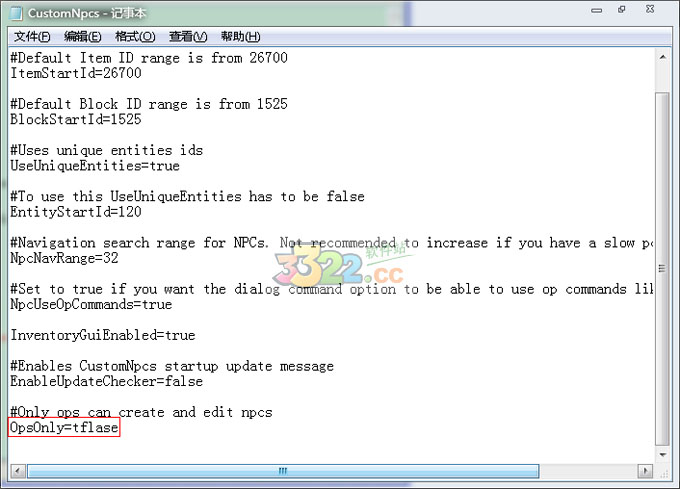Maximize the CustomNpcs Notepad window

coord(622,9)
